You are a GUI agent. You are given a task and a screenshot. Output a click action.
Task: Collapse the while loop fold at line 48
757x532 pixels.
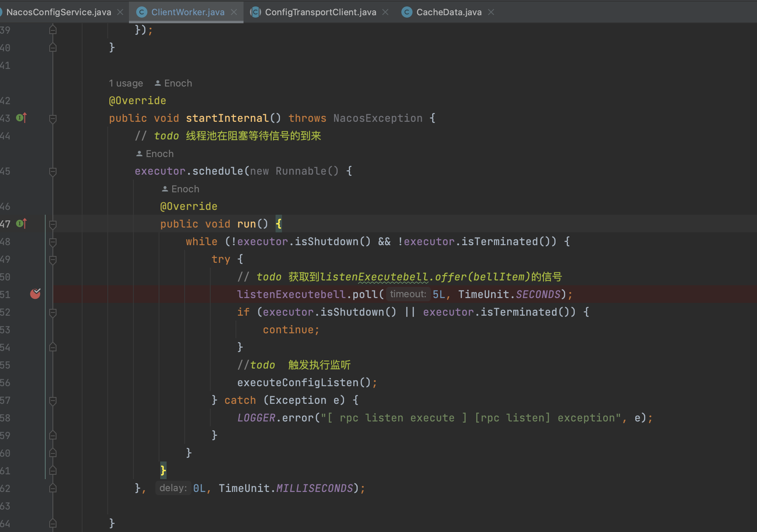tap(52, 242)
